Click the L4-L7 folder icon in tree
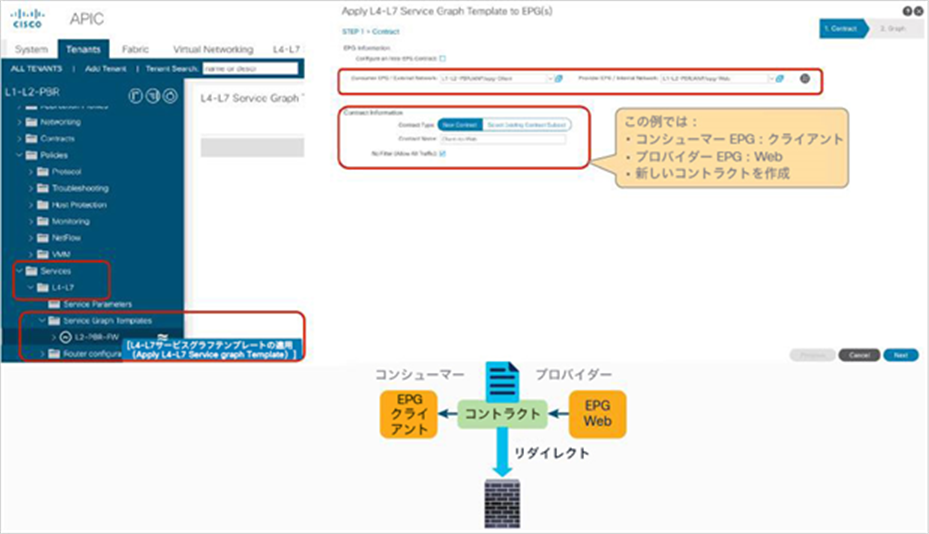Viewport: 929px width, 534px height. pyautogui.click(x=43, y=287)
